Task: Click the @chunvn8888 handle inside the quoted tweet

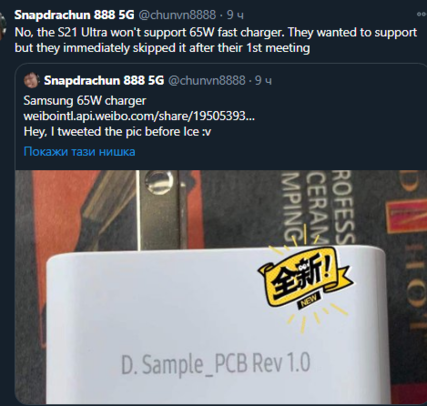Action: 206,81
